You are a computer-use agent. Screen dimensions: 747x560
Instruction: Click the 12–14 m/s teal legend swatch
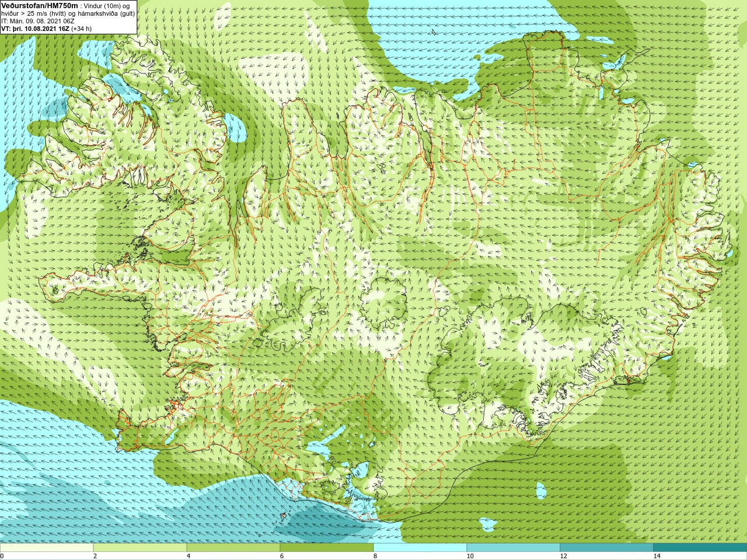point(607,548)
